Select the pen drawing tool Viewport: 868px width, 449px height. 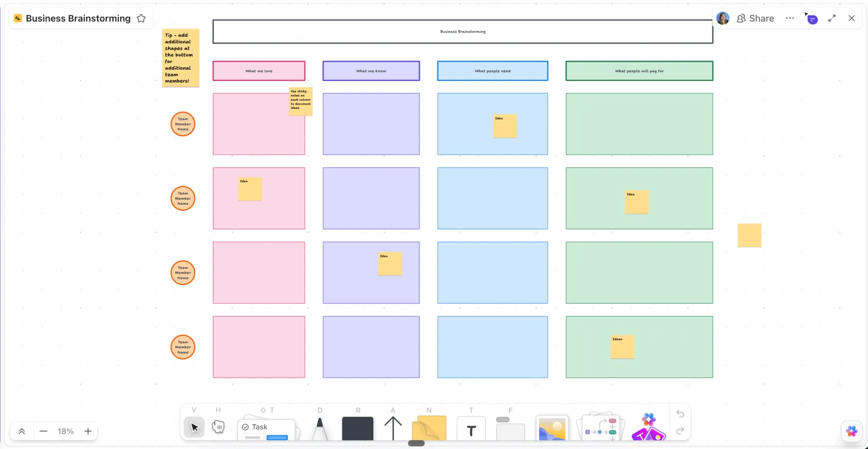320,428
